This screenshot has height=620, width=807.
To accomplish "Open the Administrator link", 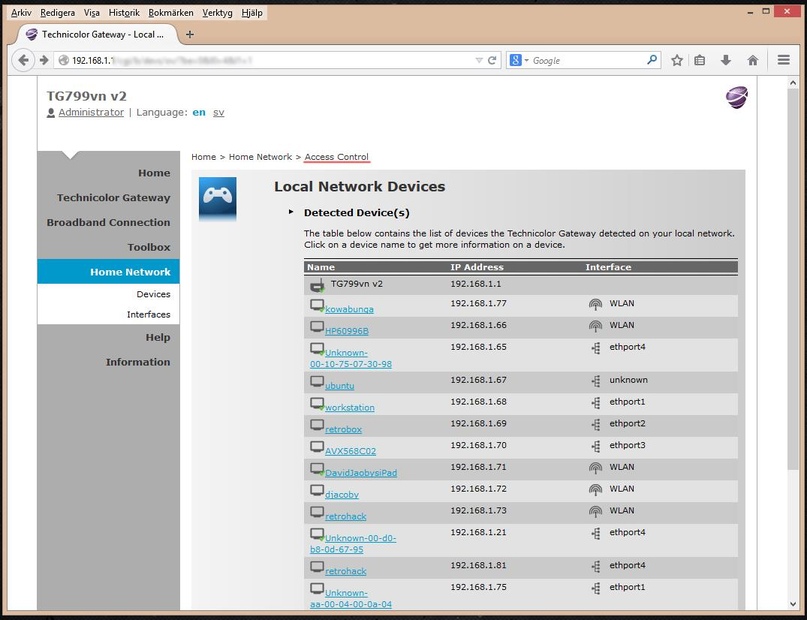I will pyautogui.click(x=91, y=112).
